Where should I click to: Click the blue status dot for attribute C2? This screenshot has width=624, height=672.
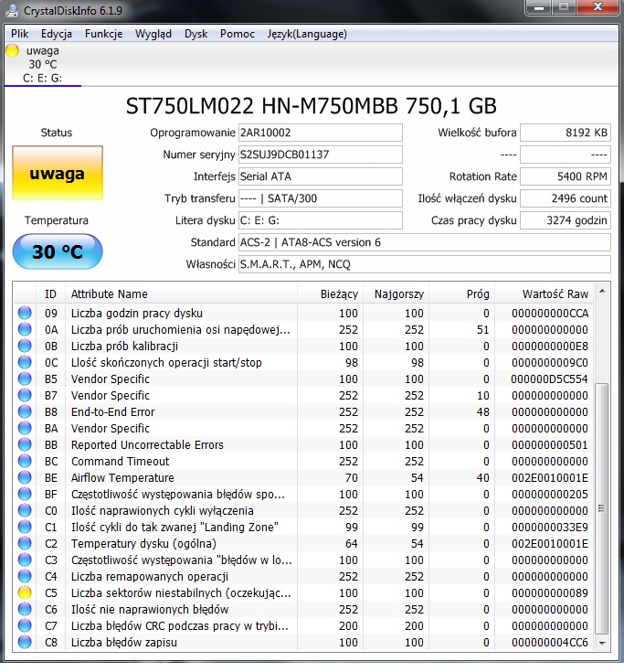(x=25, y=543)
